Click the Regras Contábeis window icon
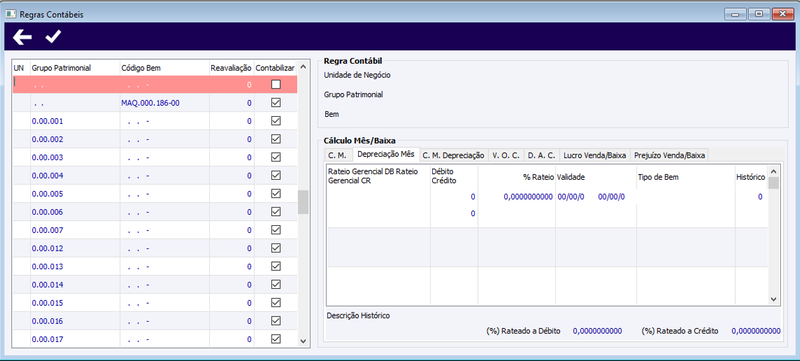800x361 pixels. [x=11, y=14]
